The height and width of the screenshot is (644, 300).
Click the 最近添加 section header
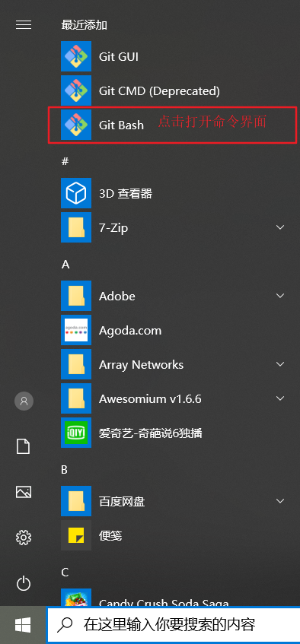pyautogui.click(x=84, y=25)
